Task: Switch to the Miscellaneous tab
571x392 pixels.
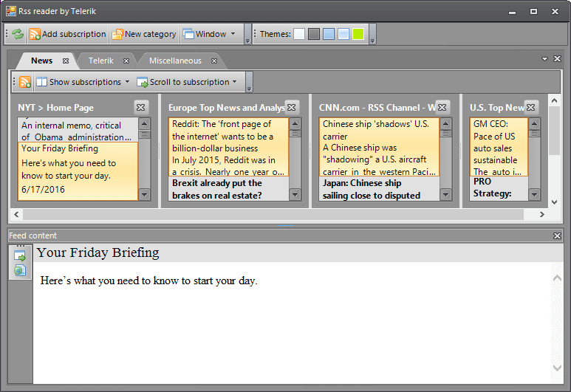Action: click(175, 61)
